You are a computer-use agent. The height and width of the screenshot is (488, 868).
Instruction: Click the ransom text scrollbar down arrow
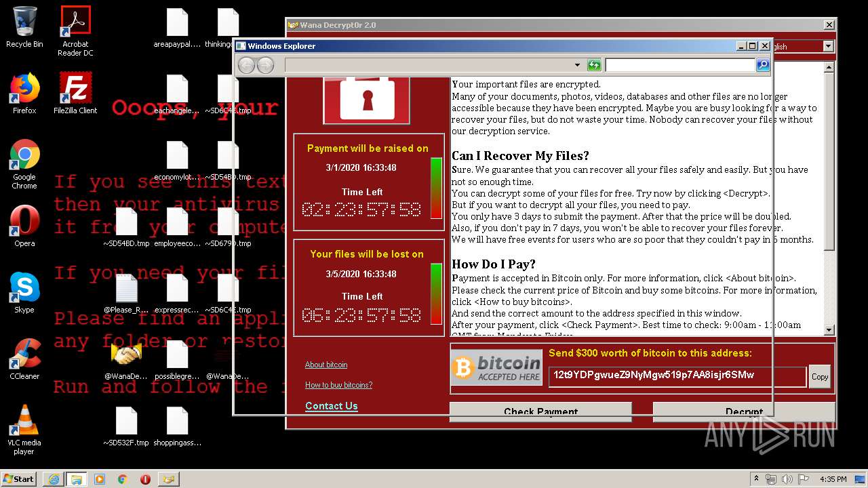(x=829, y=330)
